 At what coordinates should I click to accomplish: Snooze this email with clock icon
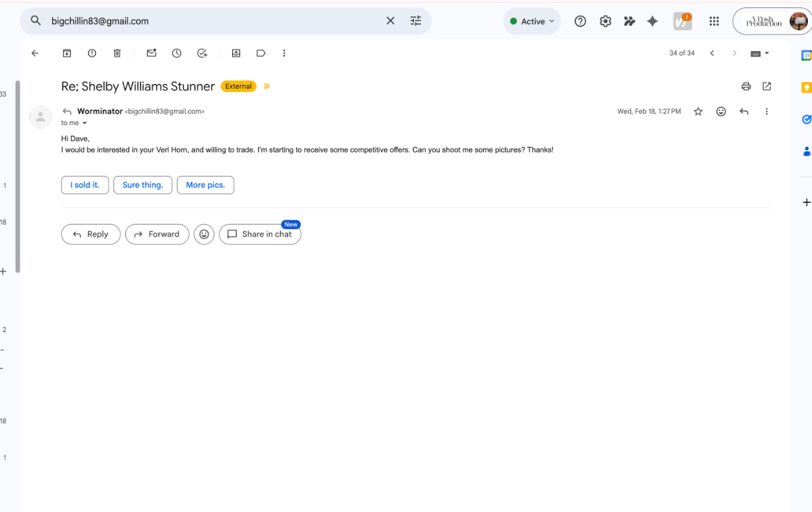[177, 53]
